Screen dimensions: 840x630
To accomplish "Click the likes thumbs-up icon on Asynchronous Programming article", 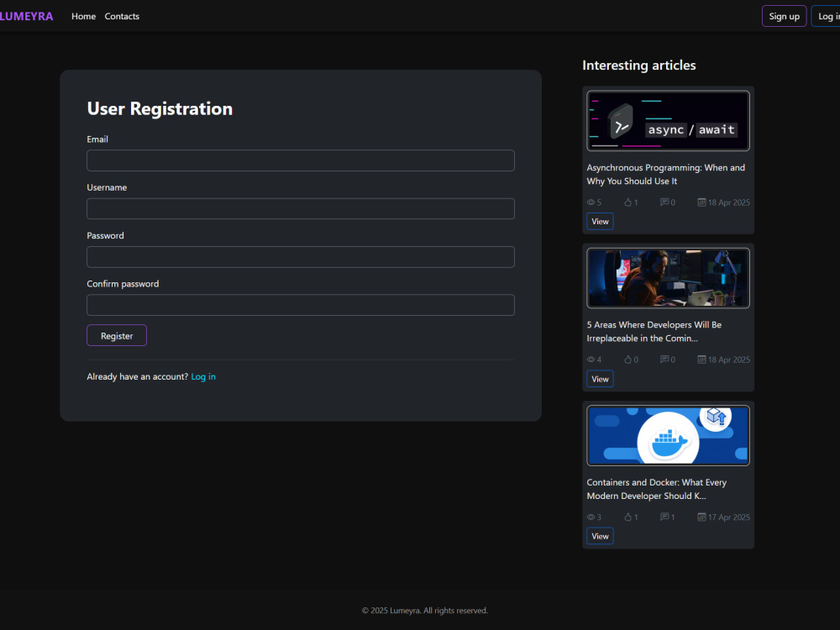I will coord(627,202).
